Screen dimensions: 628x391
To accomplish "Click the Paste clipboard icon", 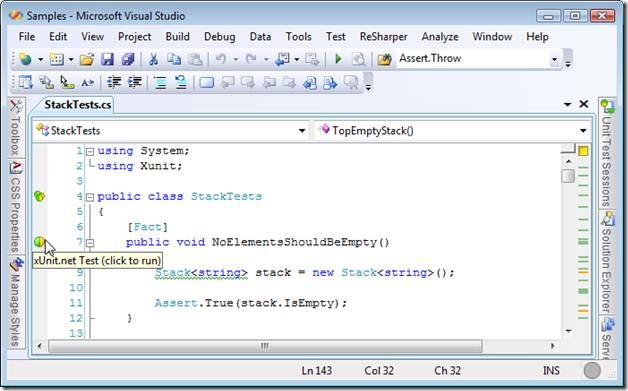I will pos(195,59).
